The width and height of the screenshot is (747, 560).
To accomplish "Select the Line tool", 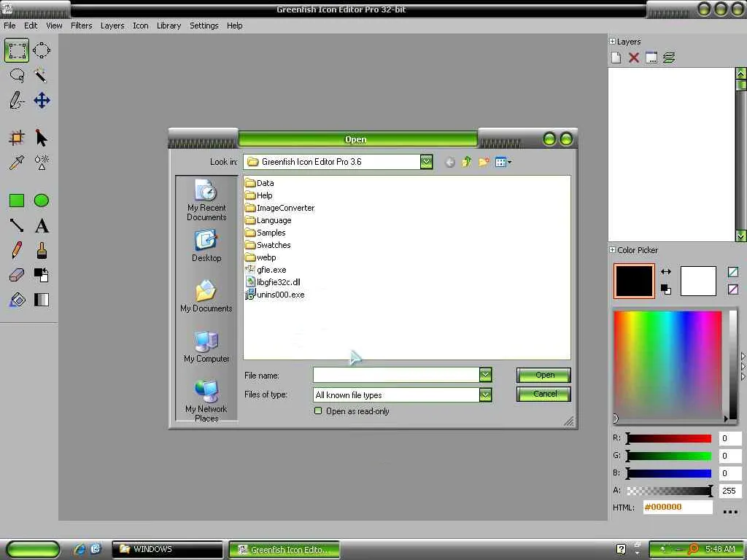I will [x=17, y=225].
